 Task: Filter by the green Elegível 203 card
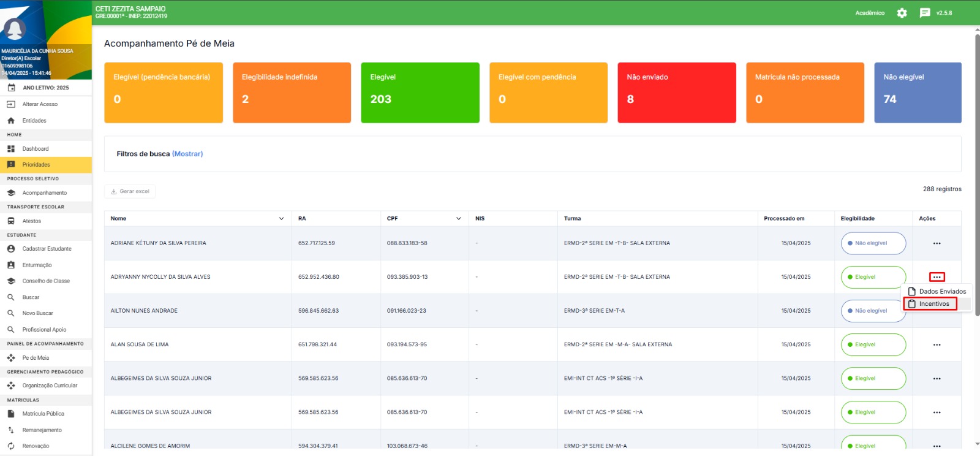(x=420, y=93)
